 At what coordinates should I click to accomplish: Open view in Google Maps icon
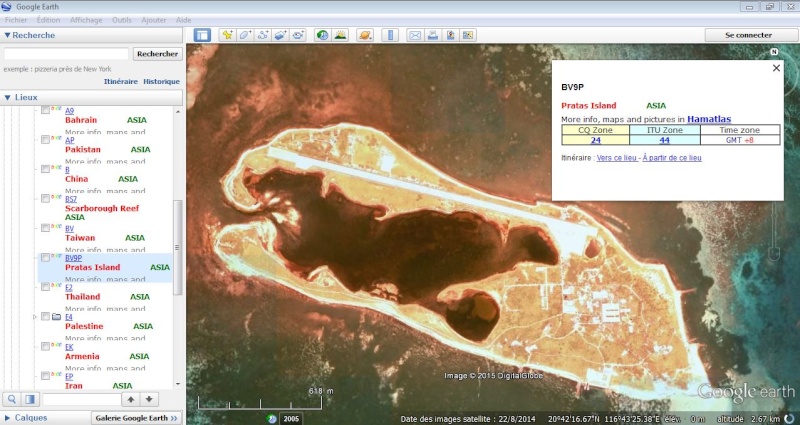point(468,35)
